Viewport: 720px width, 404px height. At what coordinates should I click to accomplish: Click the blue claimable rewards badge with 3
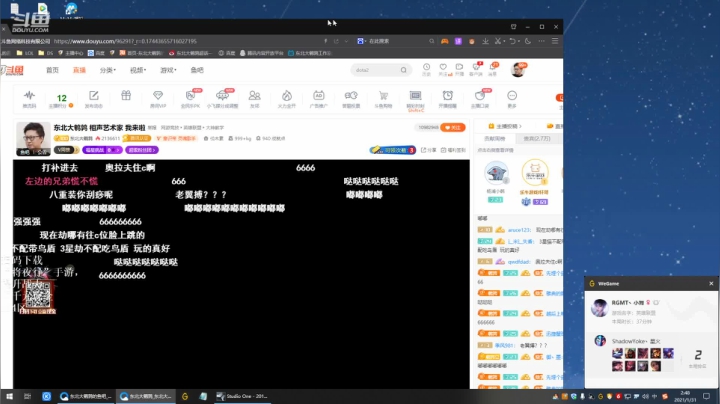(393, 150)
